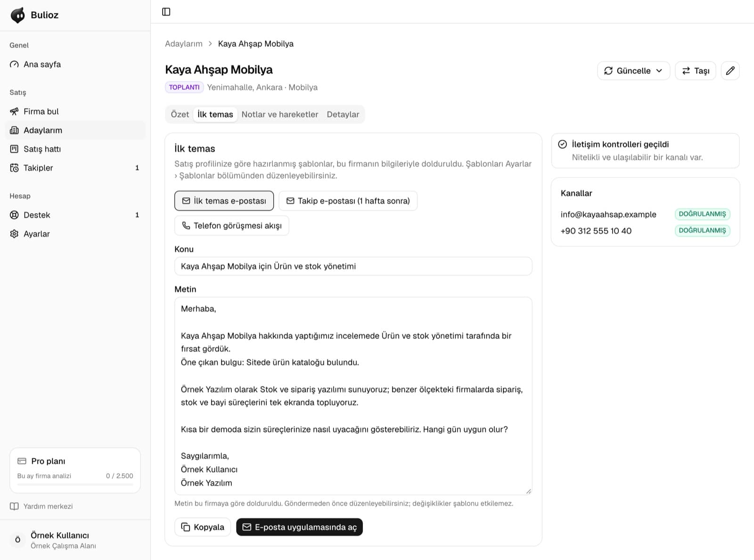Viewport: 754px width, 560px height.
Task: Click the TOPLANTI status badge
Action: pos(184,87)
